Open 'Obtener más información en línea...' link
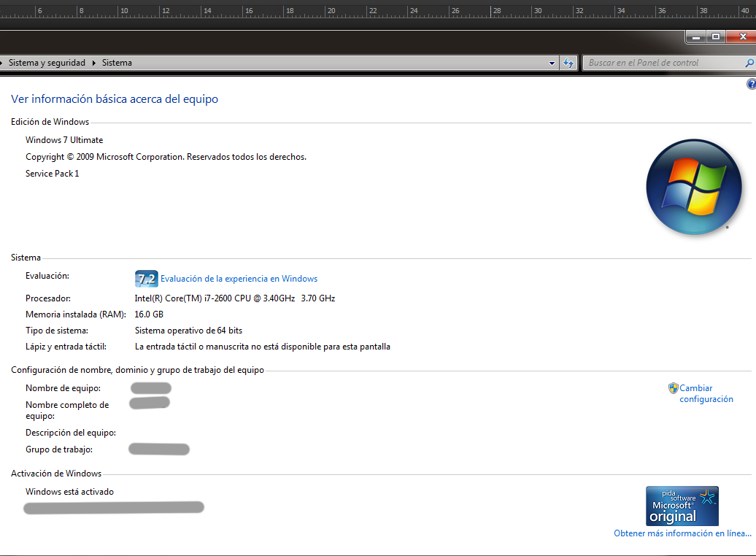 point(682,533)
